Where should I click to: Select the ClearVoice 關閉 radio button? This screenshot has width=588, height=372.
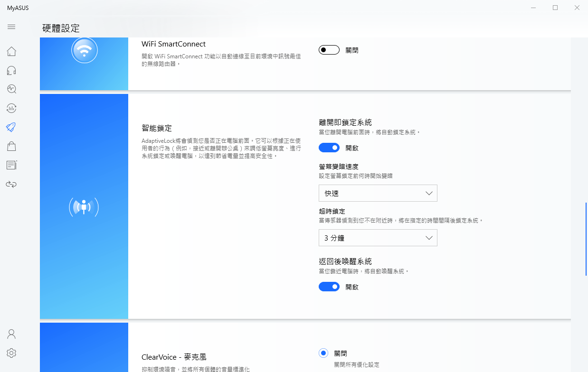tap(323, 353)
